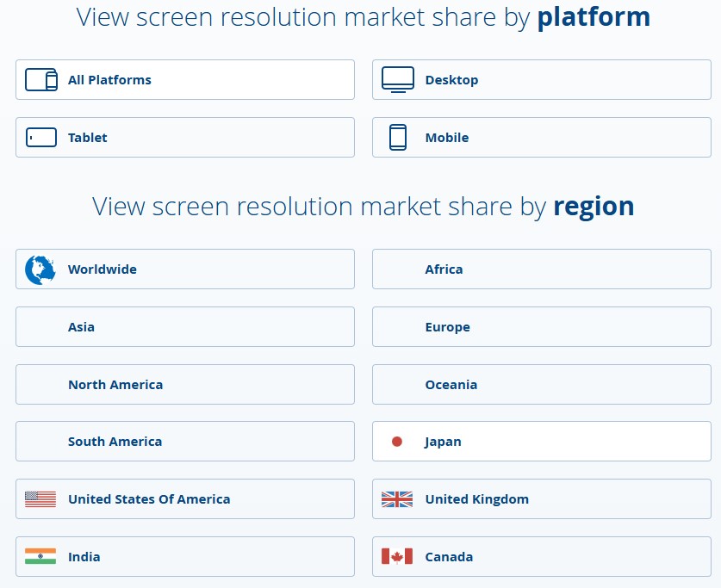Click the United States flag icon
Screen dimensions: 721x588
point(40,499)
